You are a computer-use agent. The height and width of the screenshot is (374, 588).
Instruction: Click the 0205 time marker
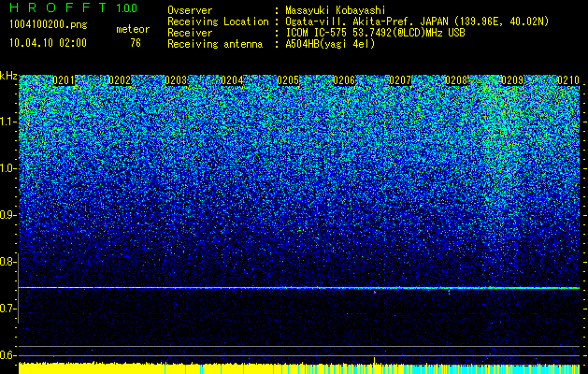click(288, 80)
